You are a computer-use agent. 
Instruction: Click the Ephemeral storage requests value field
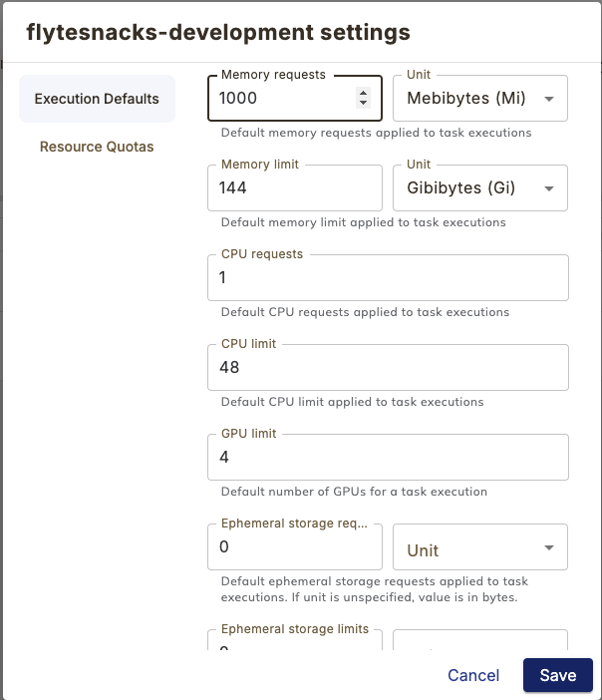click(x=294, y=547)
